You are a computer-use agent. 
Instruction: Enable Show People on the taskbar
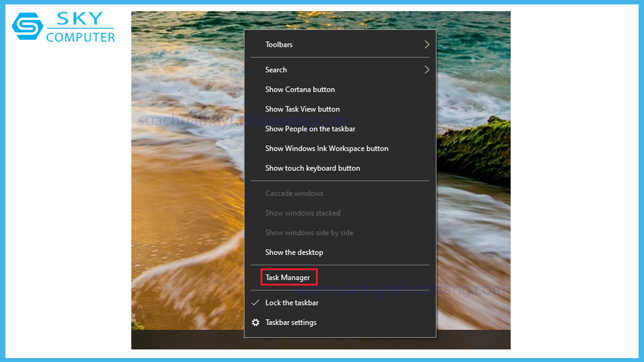[x=310, y=129]
